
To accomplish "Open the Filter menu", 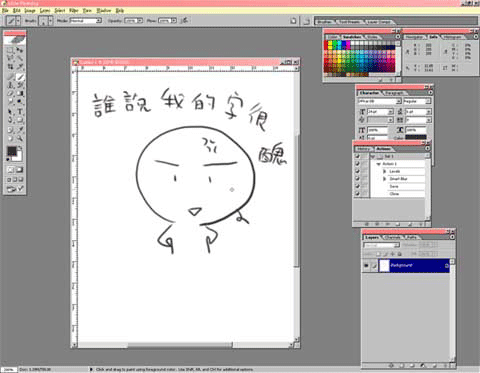I will (x=74, y=11).
